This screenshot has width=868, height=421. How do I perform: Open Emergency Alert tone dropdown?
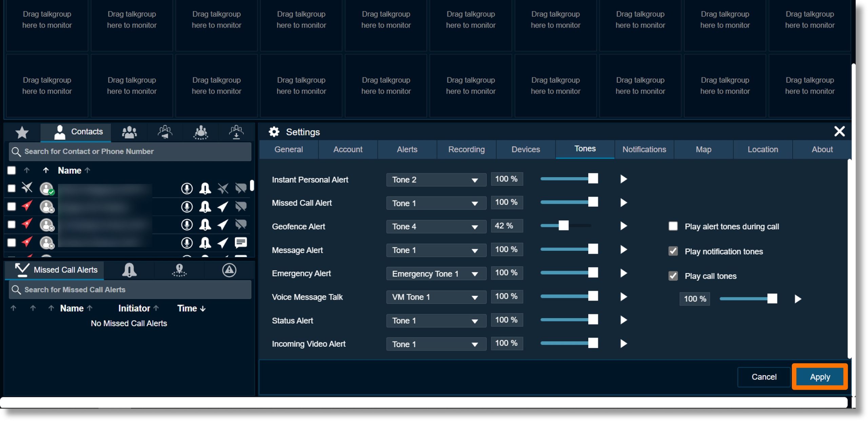point(436,274)
